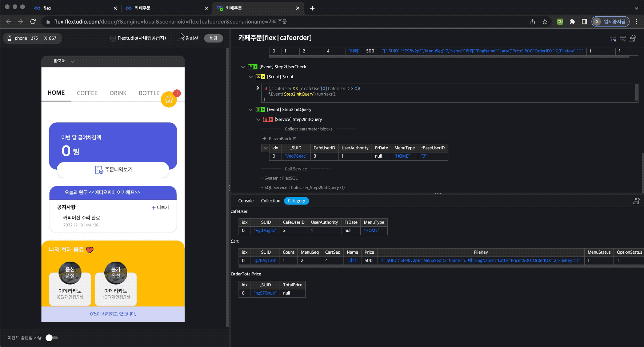Click the Script run icon
The height and width of the screenshot is (347, 644).
260,77
